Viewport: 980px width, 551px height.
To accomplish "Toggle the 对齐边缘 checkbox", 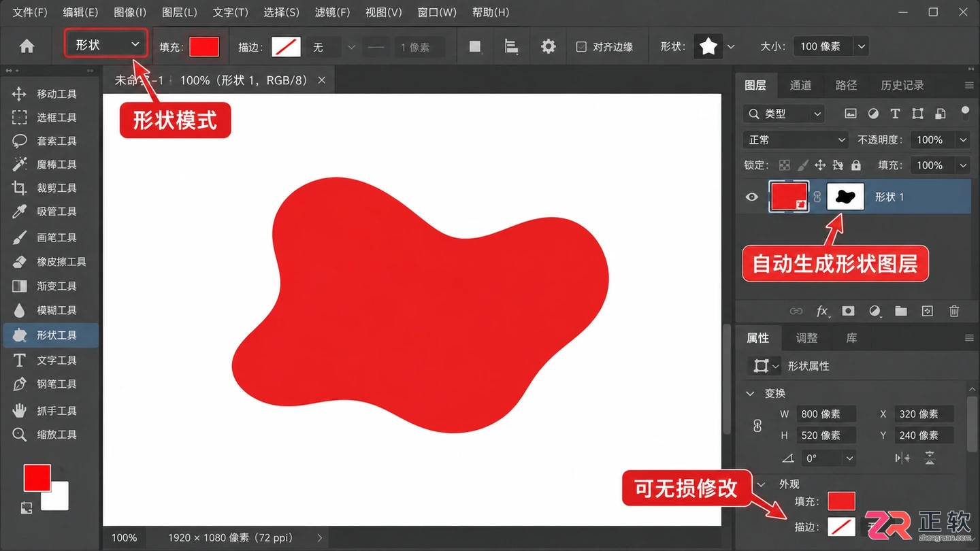I will click(581, 47).
